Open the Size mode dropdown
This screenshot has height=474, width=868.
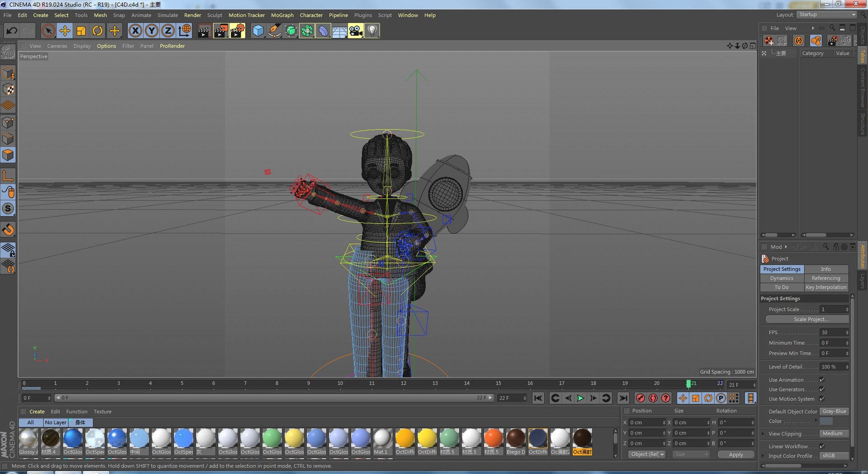coord(690,455)
